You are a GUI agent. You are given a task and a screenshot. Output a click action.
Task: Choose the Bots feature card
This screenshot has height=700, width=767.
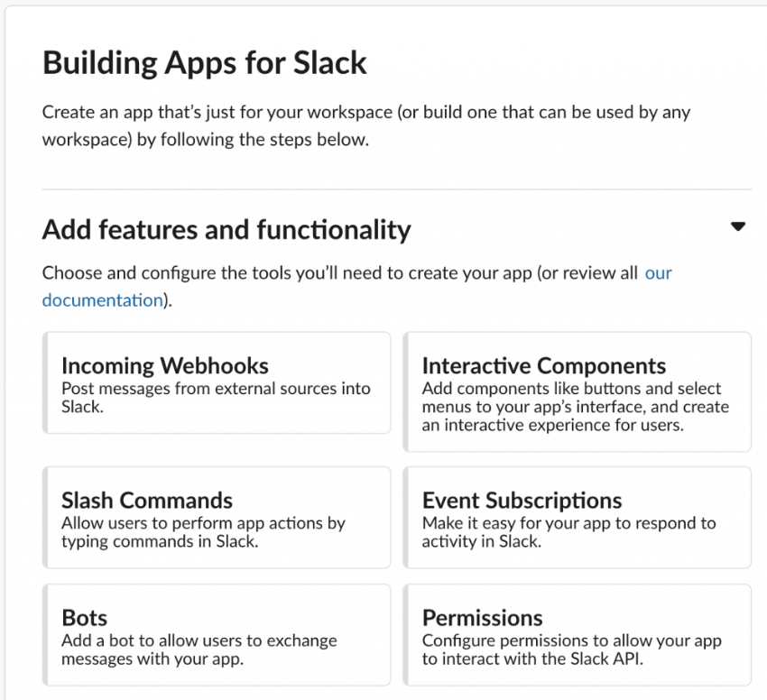click(217, 634)
